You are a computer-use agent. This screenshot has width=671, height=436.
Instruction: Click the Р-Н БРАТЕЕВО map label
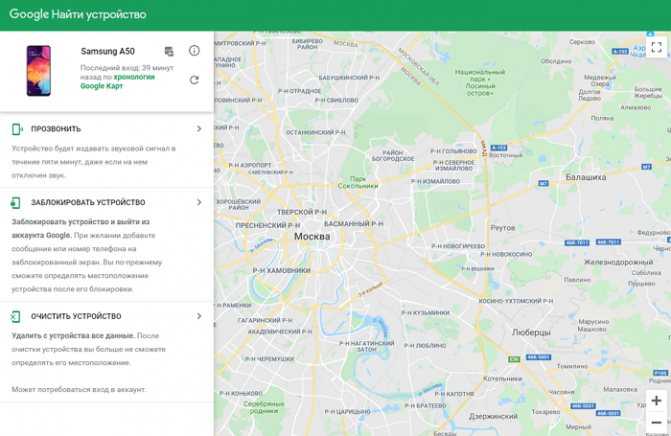(425, 406)
